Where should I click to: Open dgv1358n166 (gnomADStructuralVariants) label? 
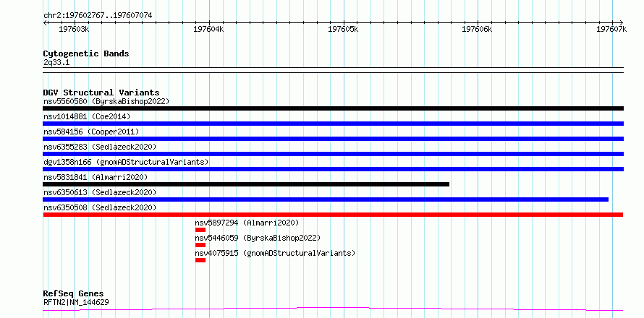click(126, 162)
